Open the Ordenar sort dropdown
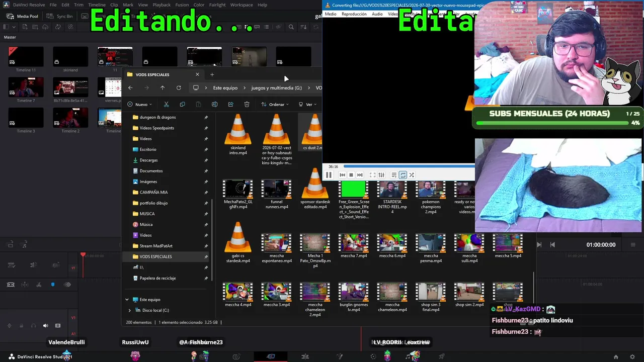 (x=275, y=105)
